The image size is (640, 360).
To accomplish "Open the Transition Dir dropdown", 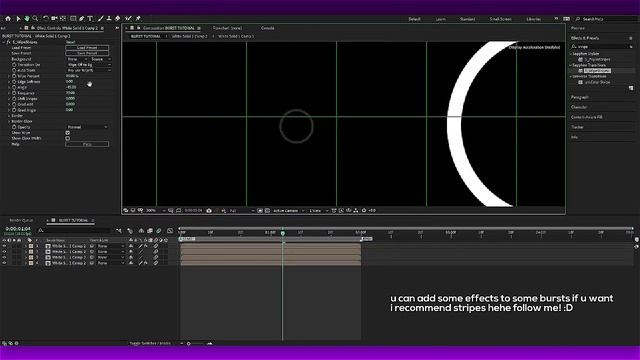I will [89, 64].
